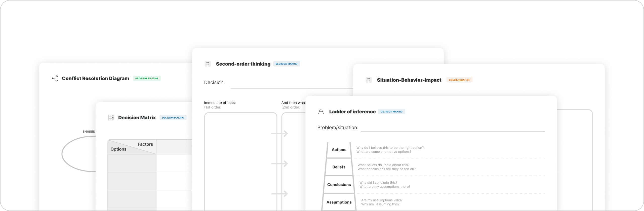The width and height of the screenshot is (644, 211).
Task: Click the Actions ladder rung
Action: [x=339, y=150]
